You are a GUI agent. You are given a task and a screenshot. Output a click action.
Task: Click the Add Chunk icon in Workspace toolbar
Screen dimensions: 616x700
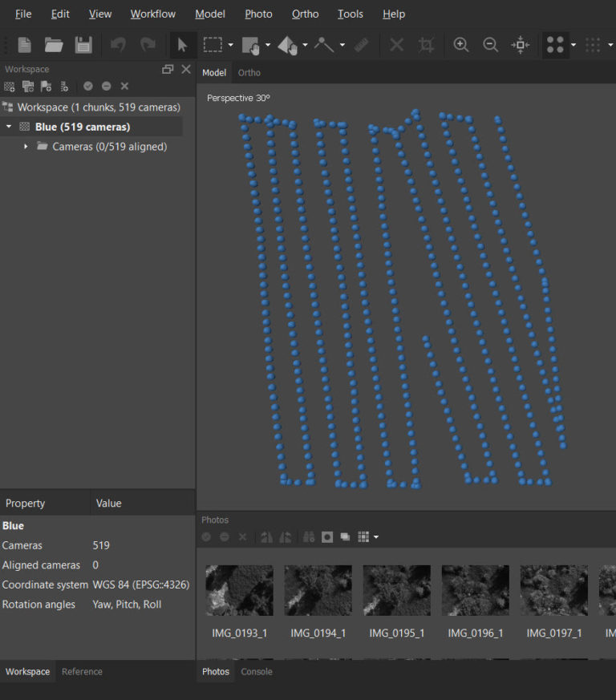point(10,86)
